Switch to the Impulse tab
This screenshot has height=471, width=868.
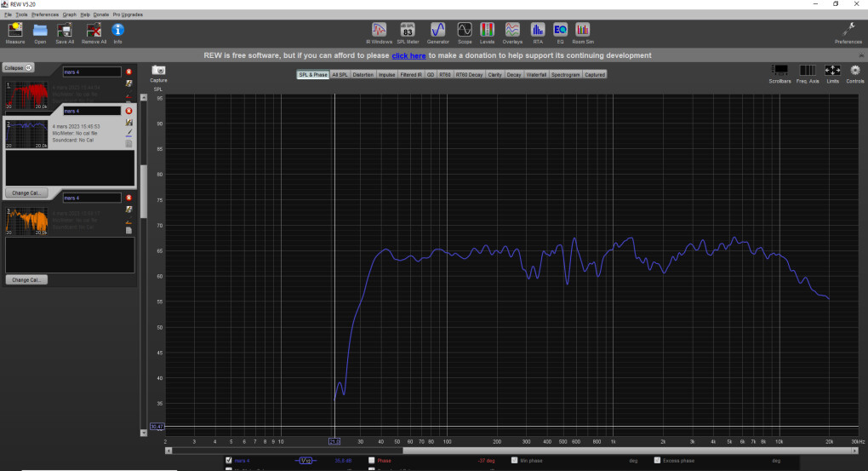tap(387, 75)
